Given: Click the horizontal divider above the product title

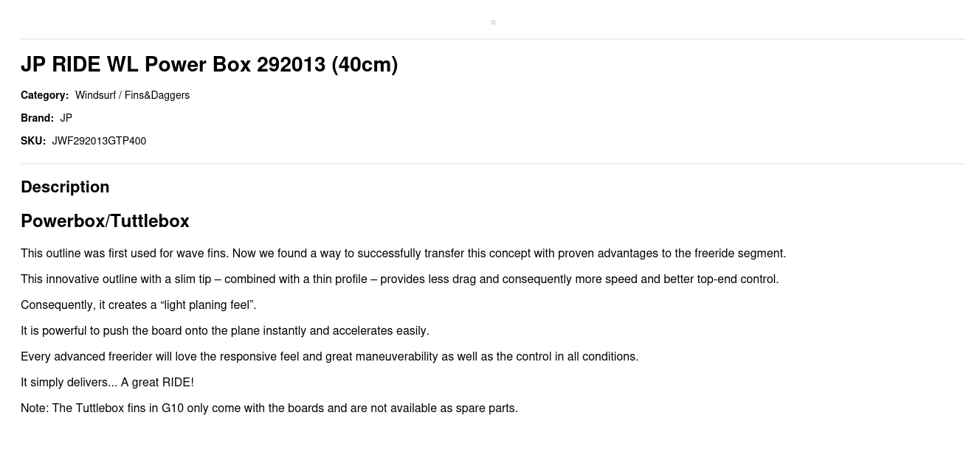Looking at the screenshot, I should coord(493,39).
